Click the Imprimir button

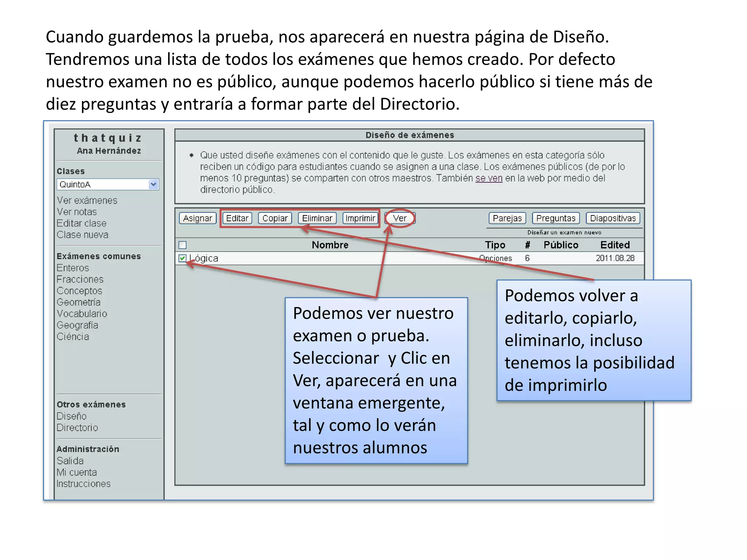pos(360,218)
